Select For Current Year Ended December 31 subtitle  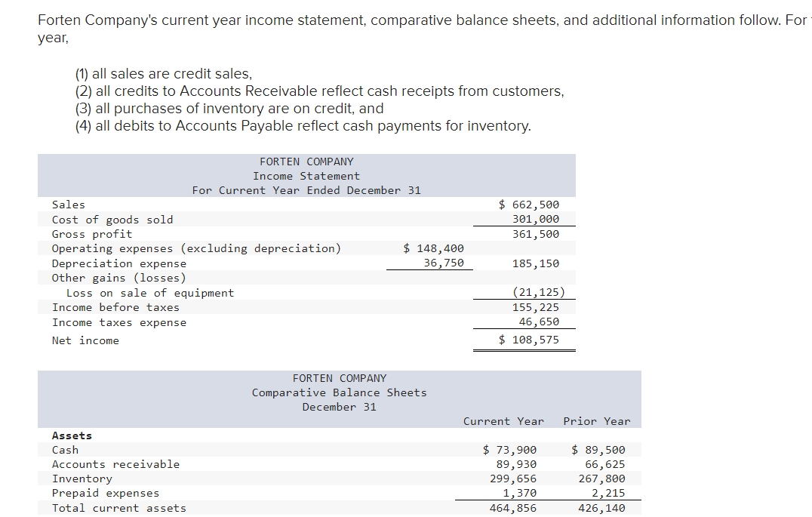306,191
